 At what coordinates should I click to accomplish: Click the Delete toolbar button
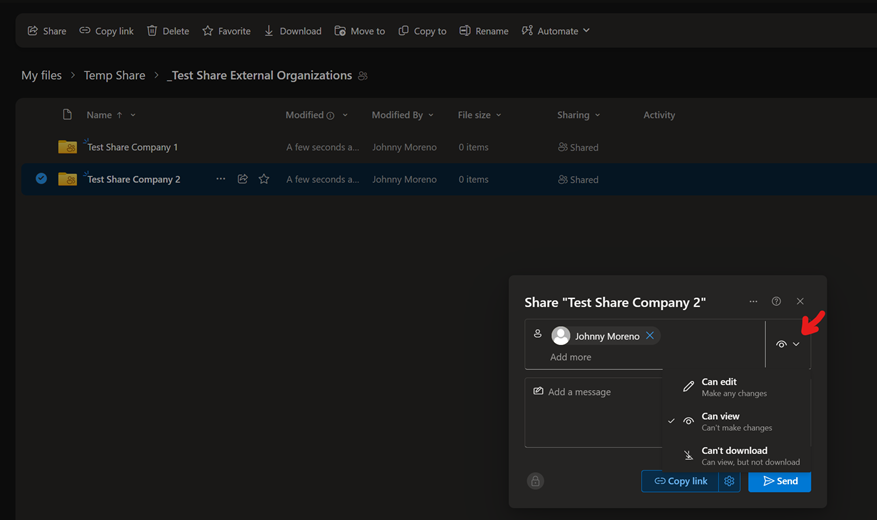pyautogui.click(x=168, y=31)
